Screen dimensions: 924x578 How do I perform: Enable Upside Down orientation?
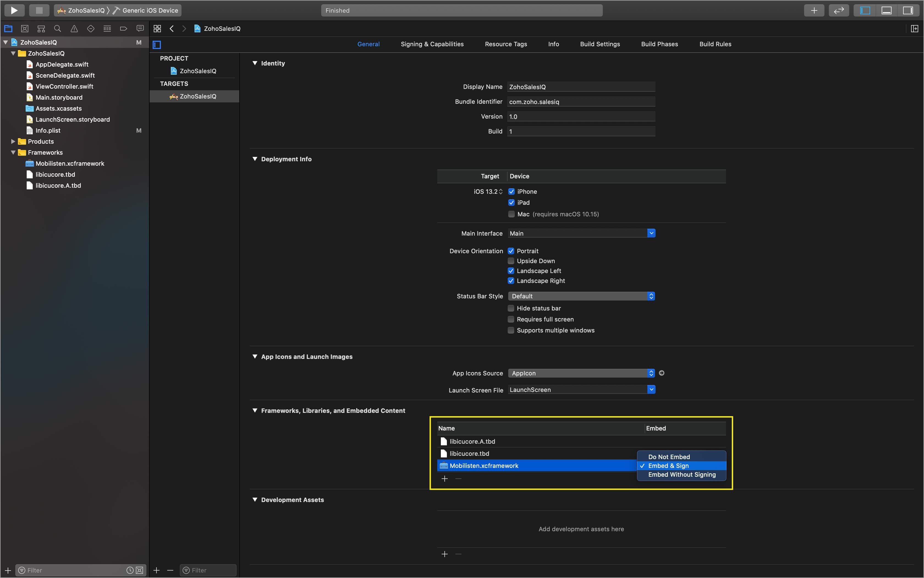[x=511, y=261]
